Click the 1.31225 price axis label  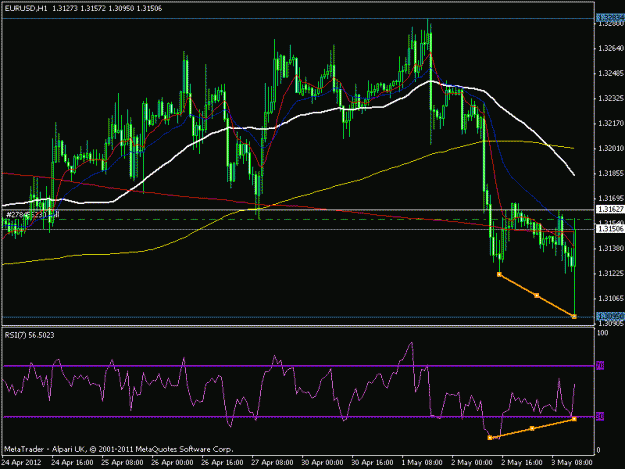click(x=611, y=273)
